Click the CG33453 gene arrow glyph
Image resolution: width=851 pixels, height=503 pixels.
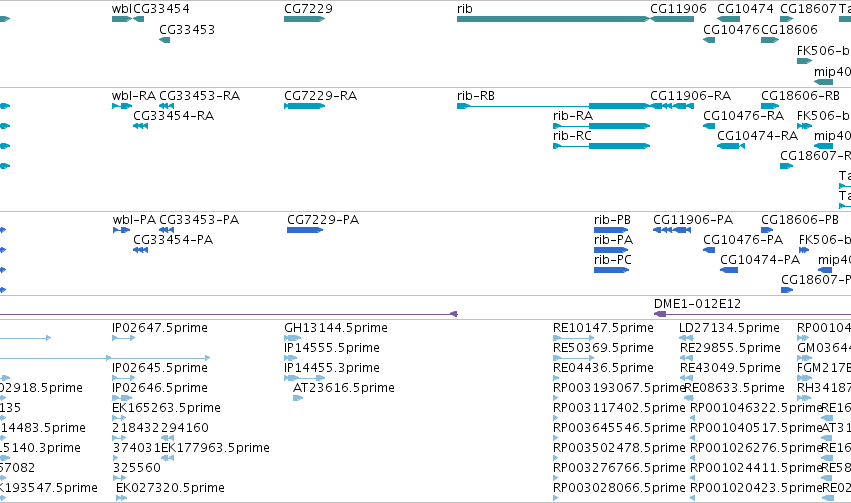pyautogui.click(x=164, y=40)
